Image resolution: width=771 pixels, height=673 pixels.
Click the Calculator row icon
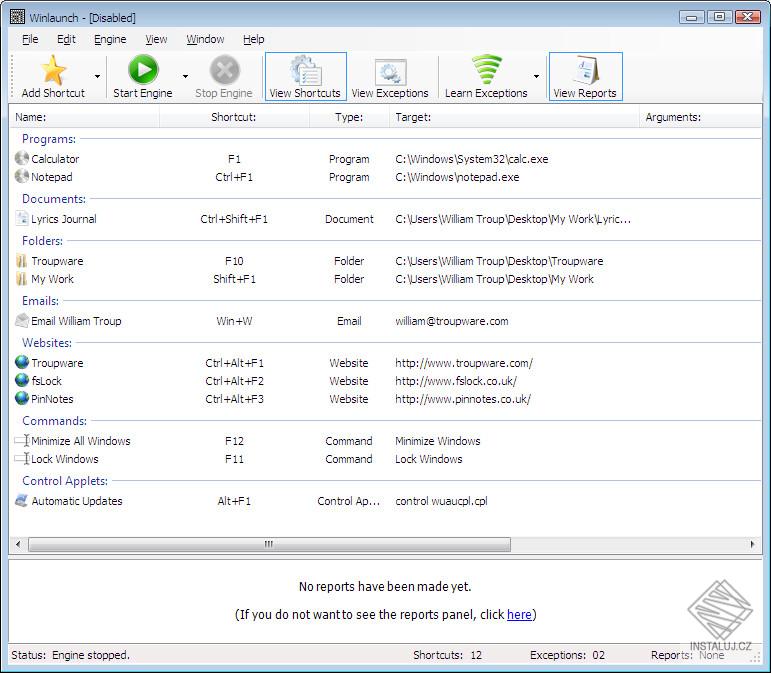pos(22,159)
